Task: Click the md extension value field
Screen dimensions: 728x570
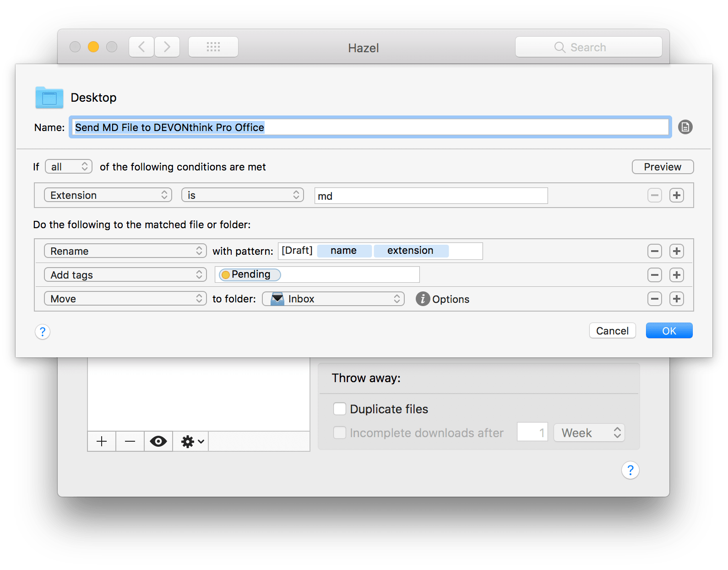Action: [430, 196]
